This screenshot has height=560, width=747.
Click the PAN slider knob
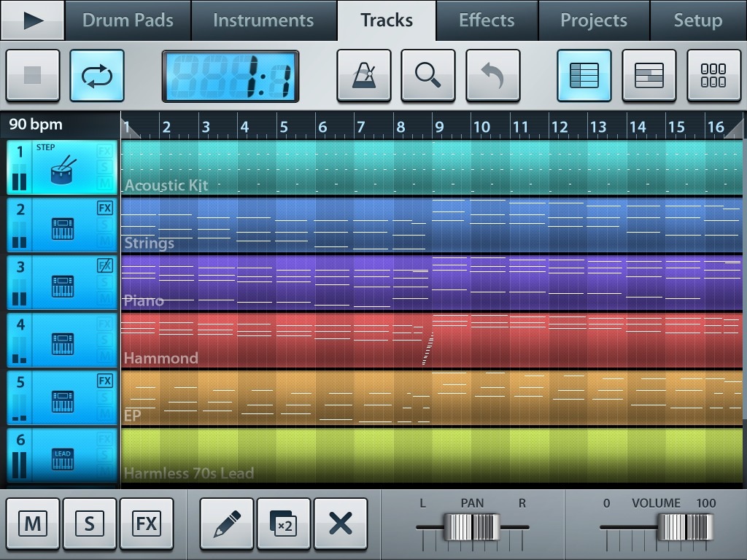point(472,526)
